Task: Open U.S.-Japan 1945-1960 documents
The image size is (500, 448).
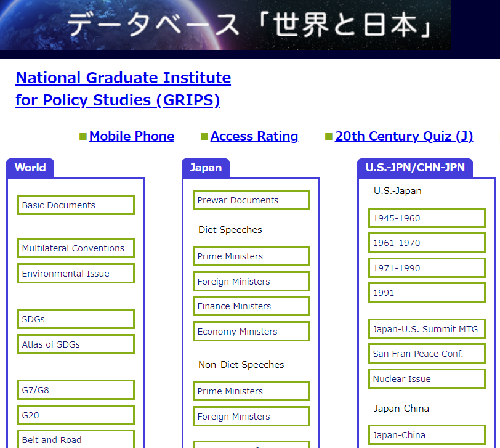Action: (x=427, y=218)
